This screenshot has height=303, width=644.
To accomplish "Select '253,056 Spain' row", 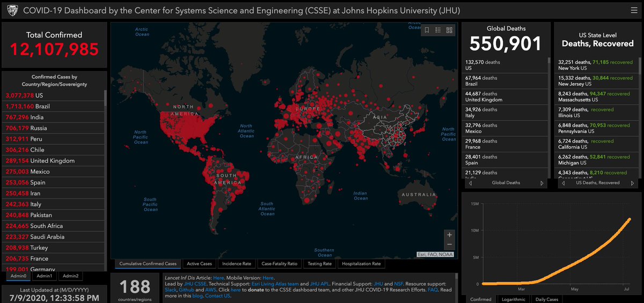I will 54,182.
